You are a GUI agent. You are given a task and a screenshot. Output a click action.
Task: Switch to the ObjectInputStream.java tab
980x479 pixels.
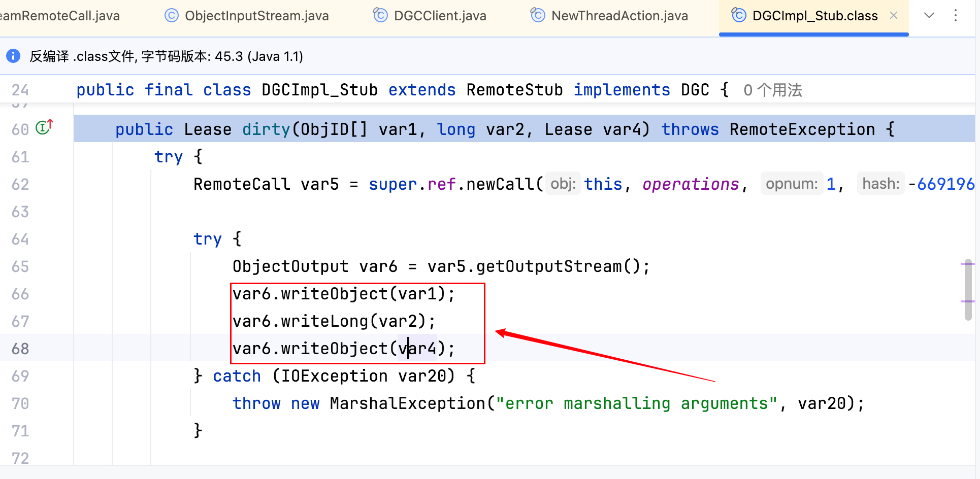point(256,16)
